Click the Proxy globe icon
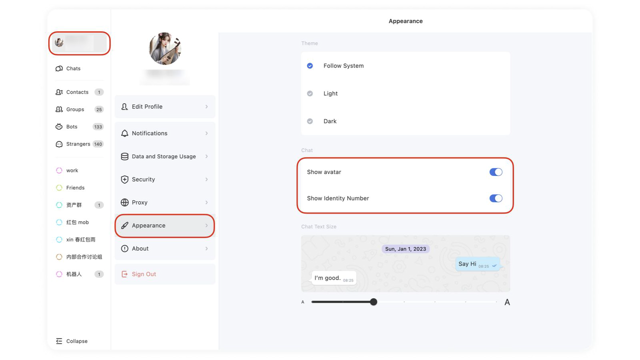Viewport: 640px width, 360px height. pyautogui.click(x=124, y=202)
